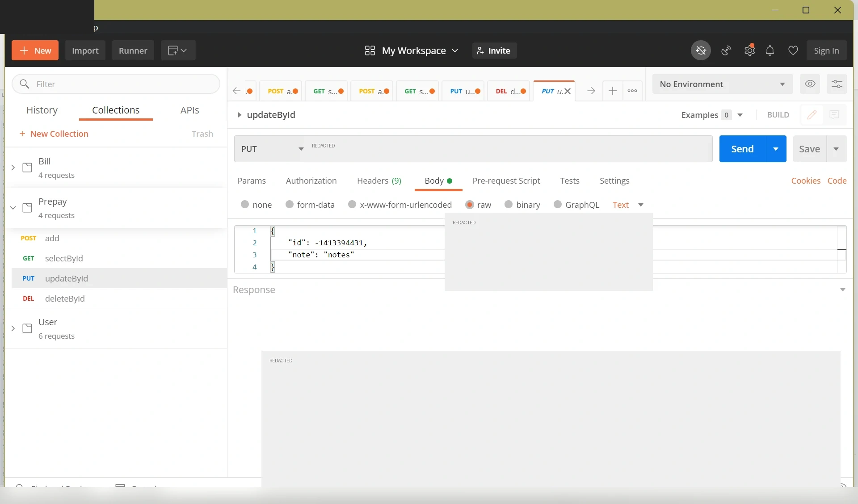Open the Text format dropdown

point(628,205)
